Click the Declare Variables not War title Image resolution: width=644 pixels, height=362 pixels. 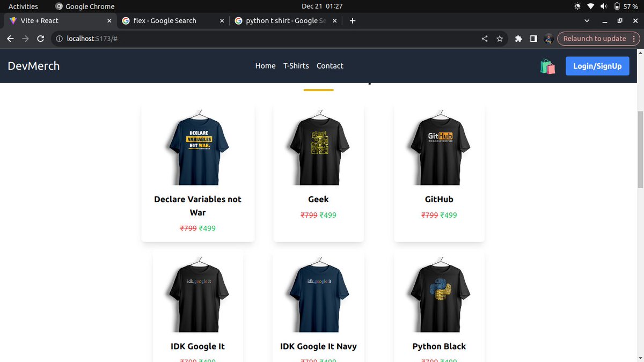point(198,206)
